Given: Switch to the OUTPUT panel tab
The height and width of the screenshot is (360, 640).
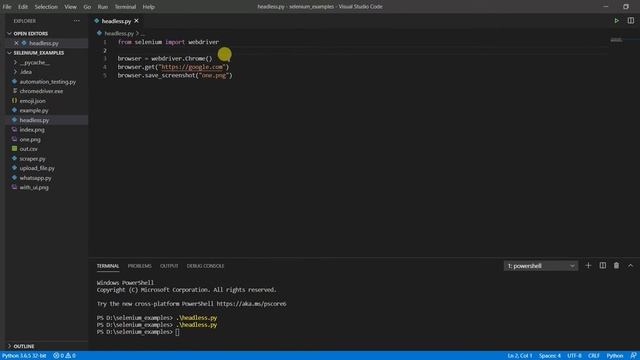Looking at the screenshot, I should [169, 266].
